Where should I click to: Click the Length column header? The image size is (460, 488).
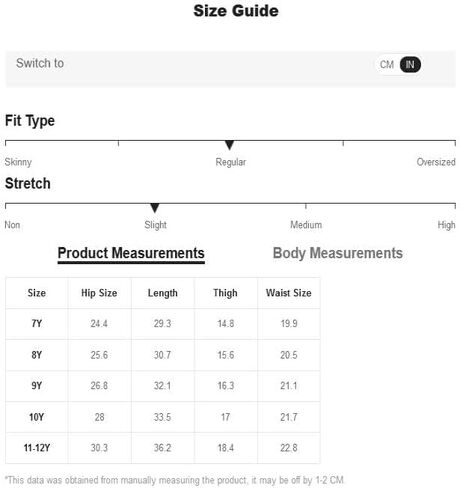163,293
